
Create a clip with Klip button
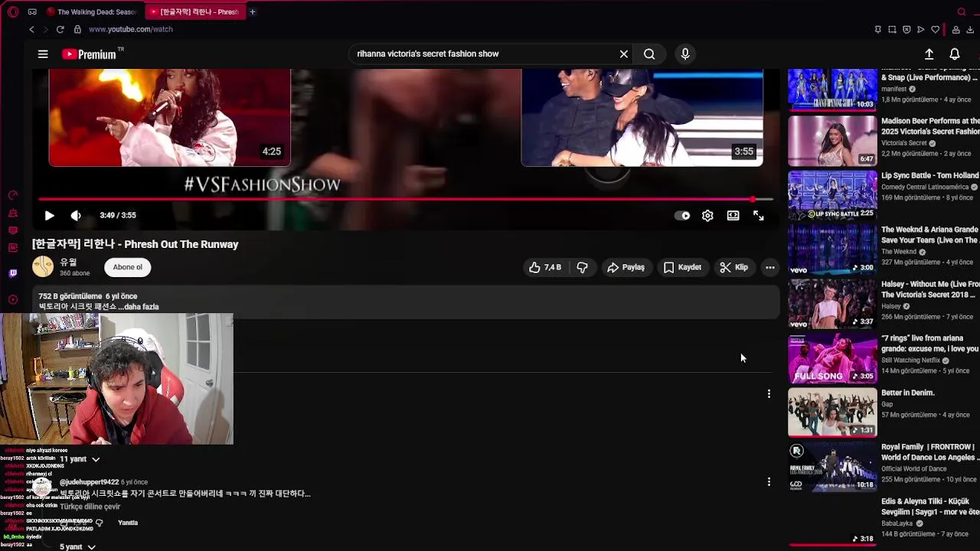(733, 267)
